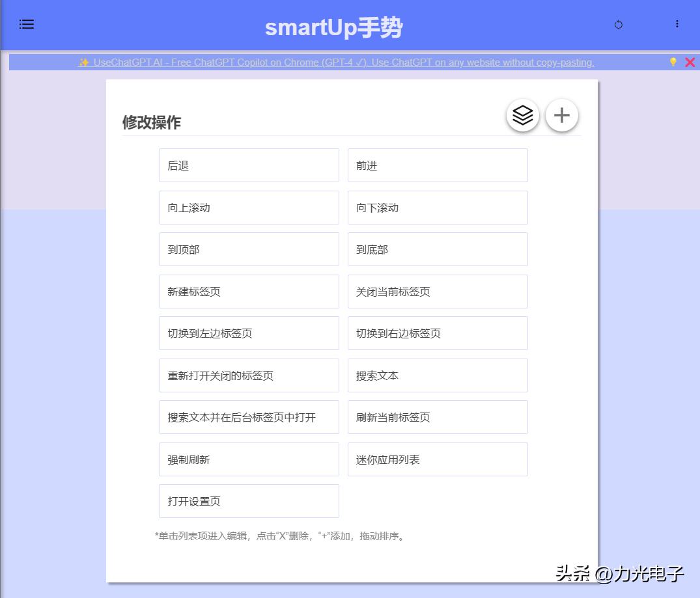
Task: Add a new action with the plus icon
Action: pos(561,115)
